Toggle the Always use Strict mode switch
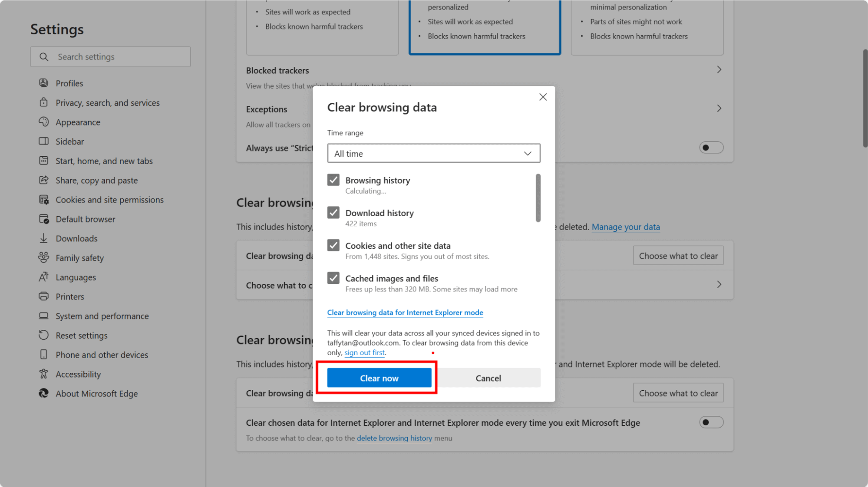Screen dimensions: 868x487 pos(711,147)
